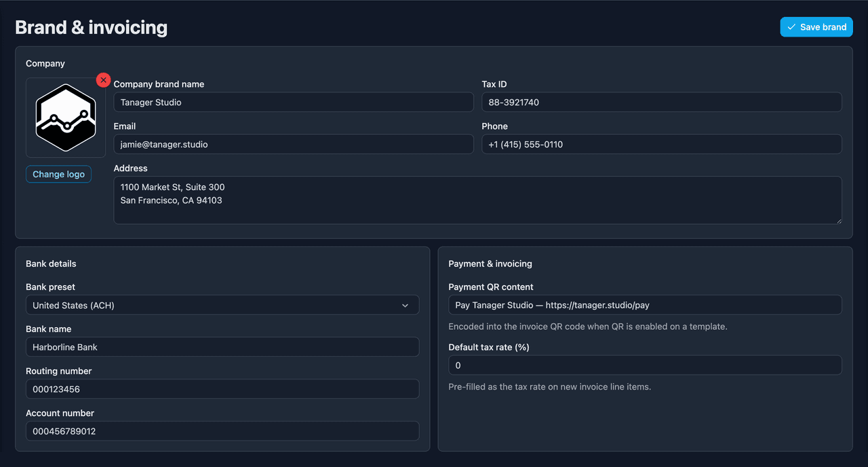
Task: Click into the Tax ID field
Action: 662,102
